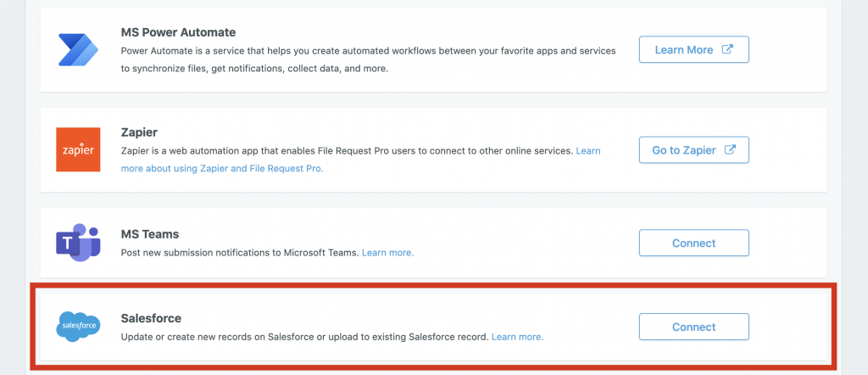Click the MS Teams notification description

click(240, 253)
